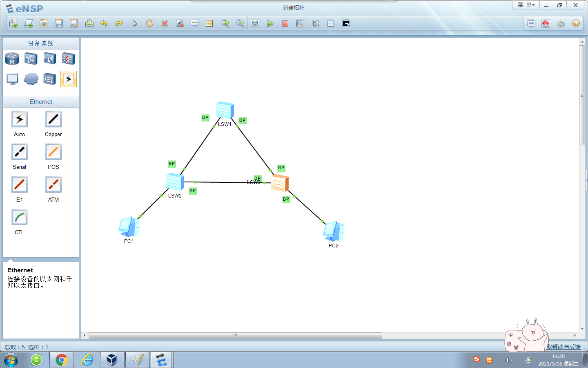
Task: Stop devices with the red stop button
Action: 285,23
